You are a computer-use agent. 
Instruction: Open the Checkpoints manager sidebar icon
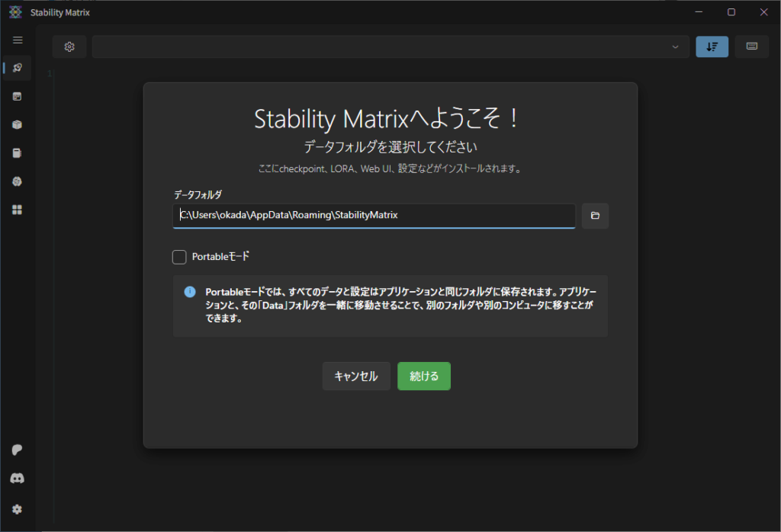click(18, 152)
